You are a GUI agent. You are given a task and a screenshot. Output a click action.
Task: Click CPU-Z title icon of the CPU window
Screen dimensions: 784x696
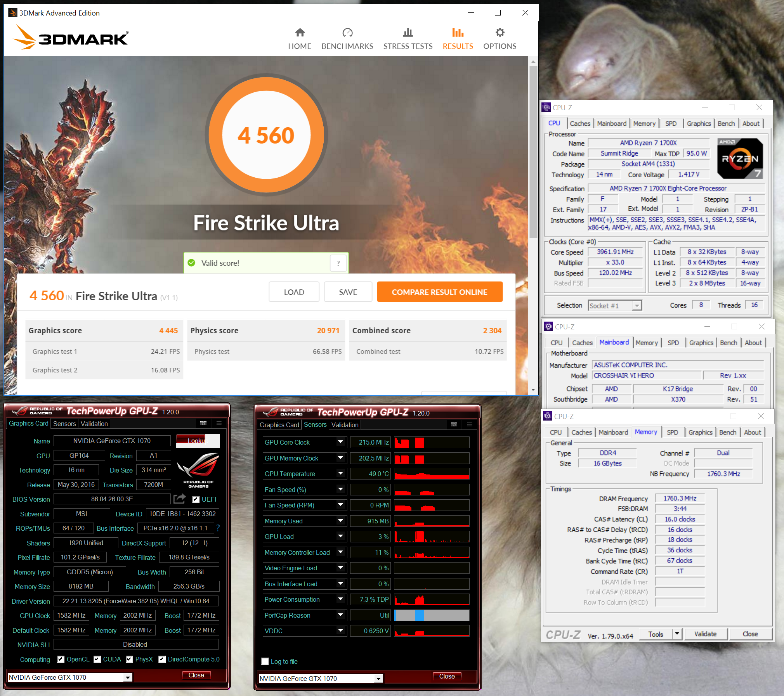click(546, 107)
